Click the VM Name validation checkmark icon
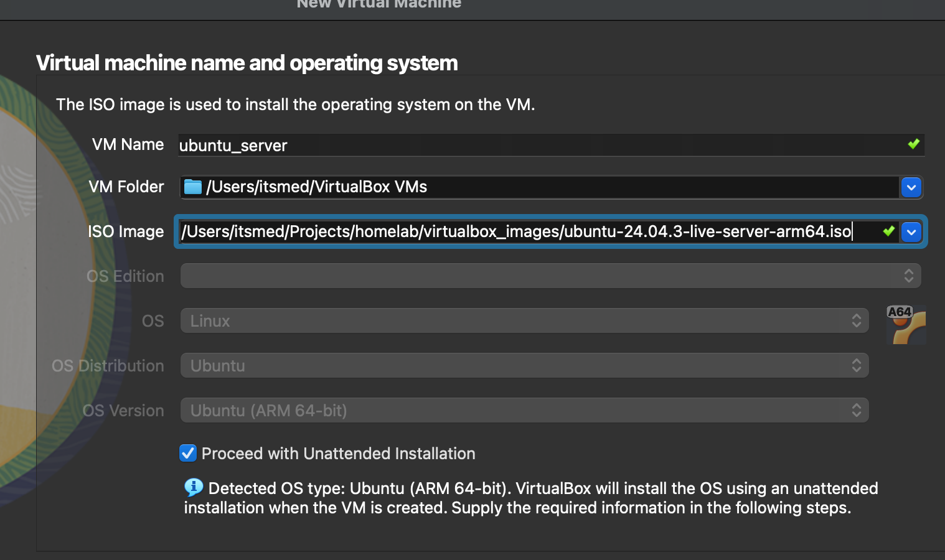 913,144
